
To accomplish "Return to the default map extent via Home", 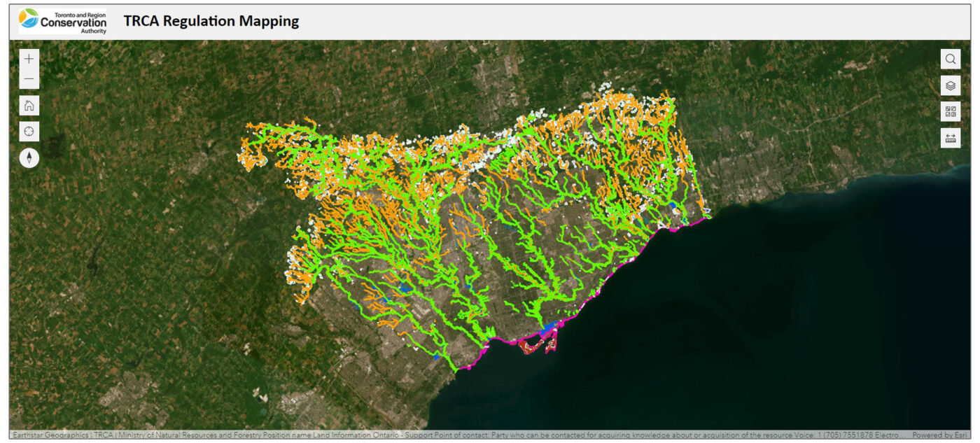I will coord(28,106).
